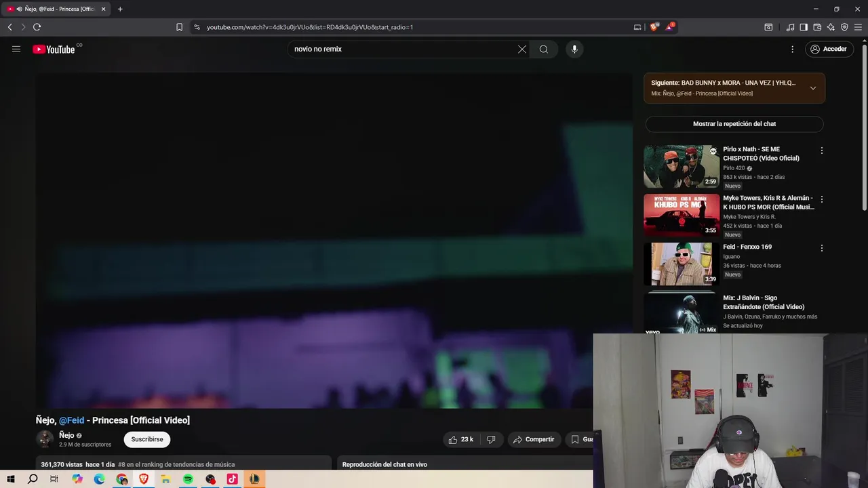Click the video player area
This screenshot has width=868, height=488.
click(x=334, y=240)
